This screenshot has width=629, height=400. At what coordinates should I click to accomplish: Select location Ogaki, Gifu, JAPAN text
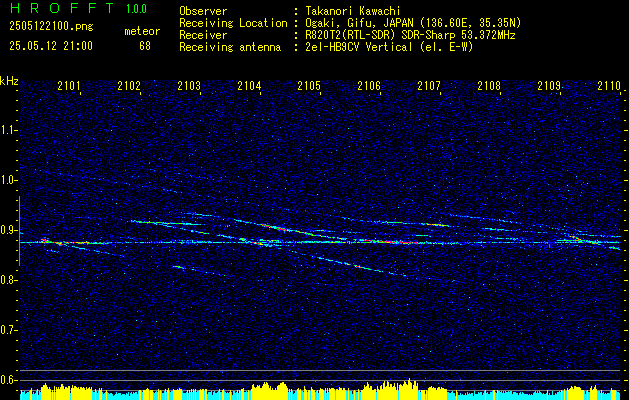pos(413,23)
